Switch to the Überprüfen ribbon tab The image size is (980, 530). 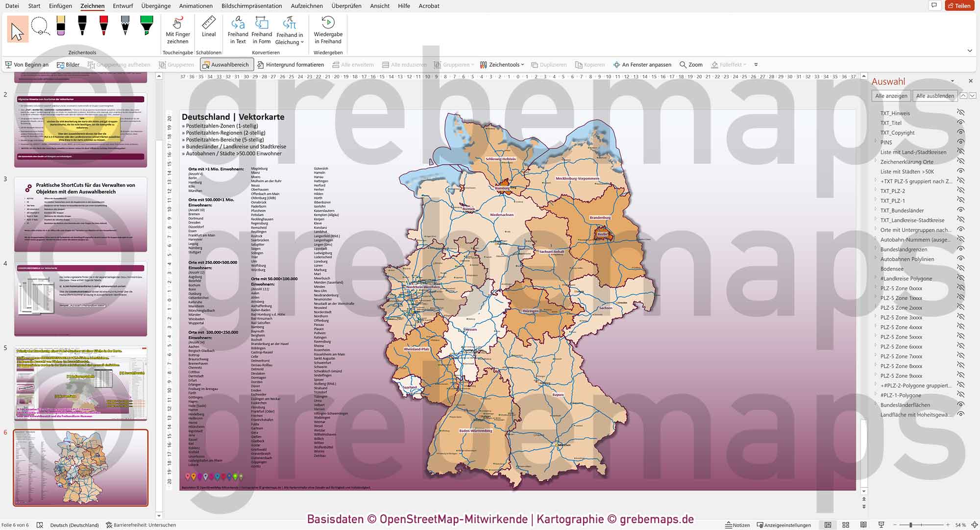(346, 6)
